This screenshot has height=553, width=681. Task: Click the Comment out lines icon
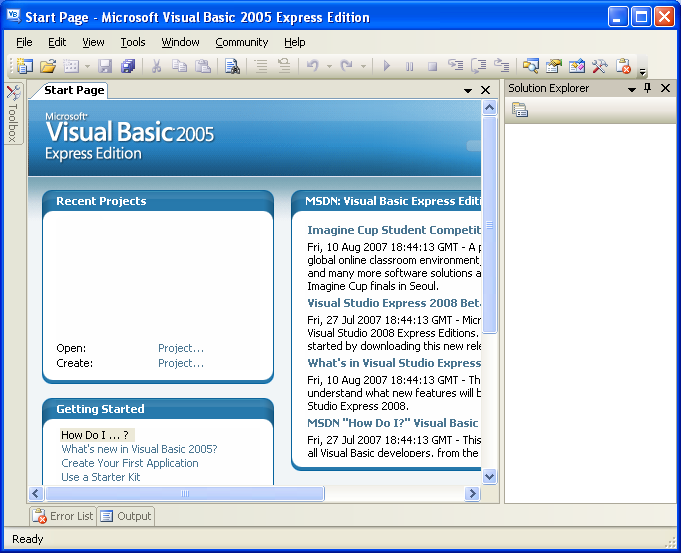(x=261, y=66)
